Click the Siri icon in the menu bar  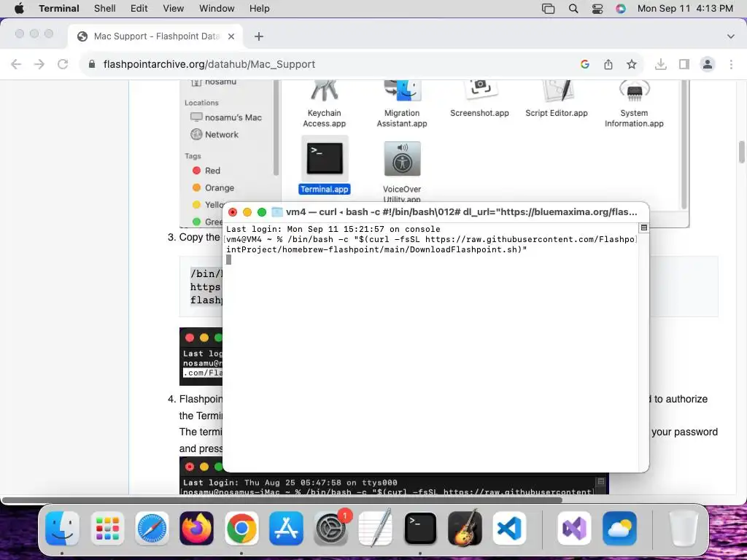[x=621, y=9]
